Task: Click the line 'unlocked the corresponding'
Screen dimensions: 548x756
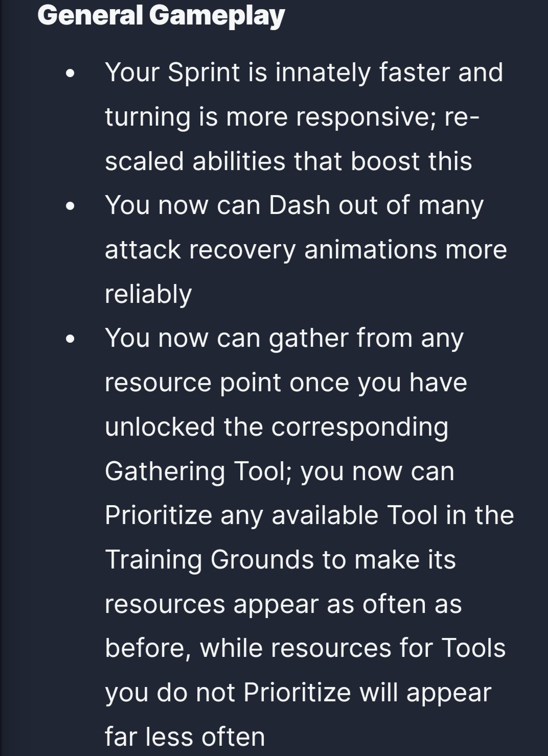Action: 277,427
